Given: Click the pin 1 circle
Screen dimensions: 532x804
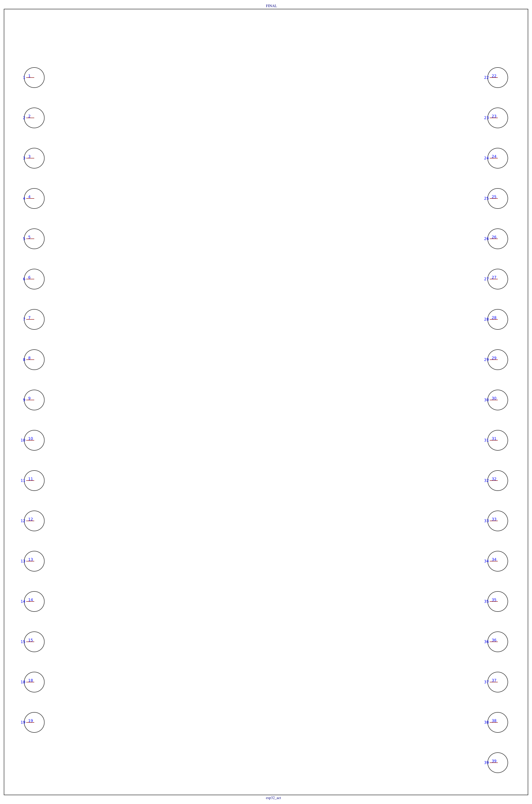Looking at the screenshot, I should (34, 77).
